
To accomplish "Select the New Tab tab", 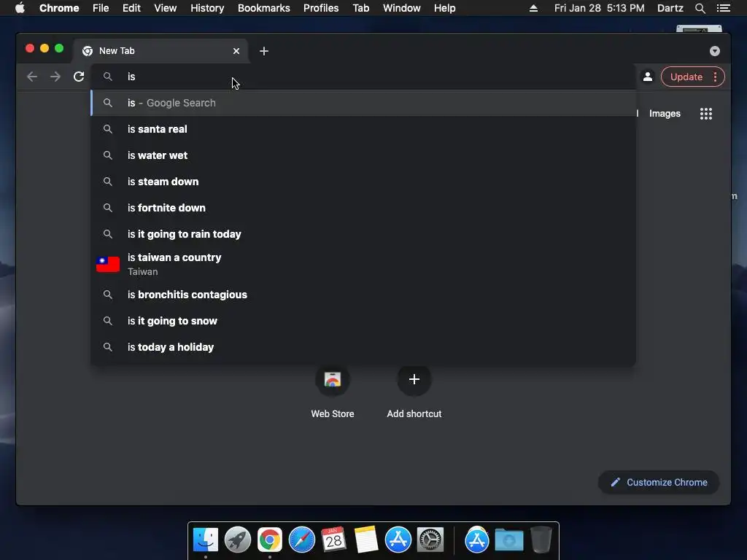I will click(x=160, y=51).
